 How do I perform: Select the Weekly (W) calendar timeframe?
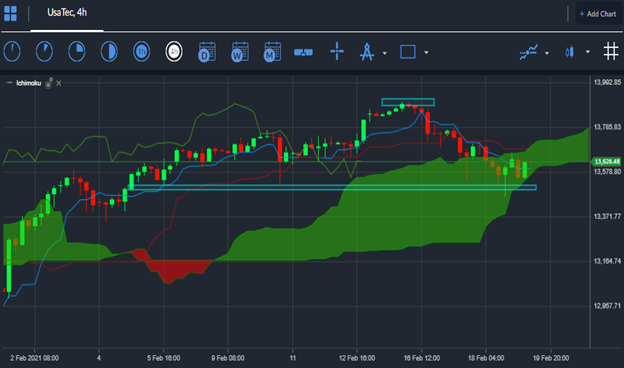click(x=240, y=52)
